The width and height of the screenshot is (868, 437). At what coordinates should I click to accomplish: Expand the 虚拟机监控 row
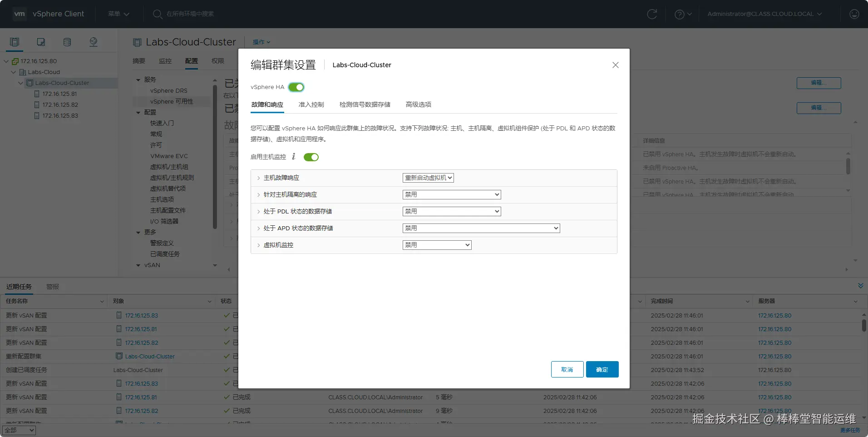click(258, 245)
